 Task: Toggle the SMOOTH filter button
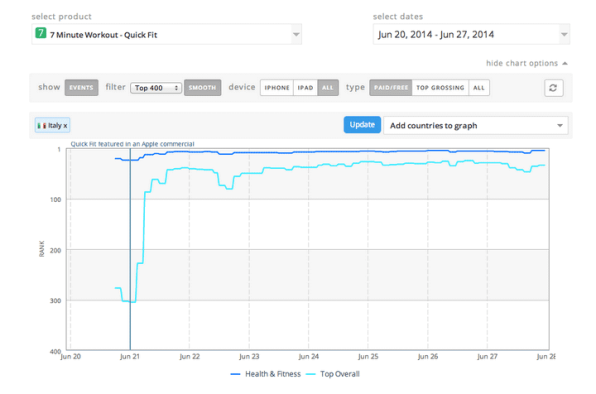202,88
